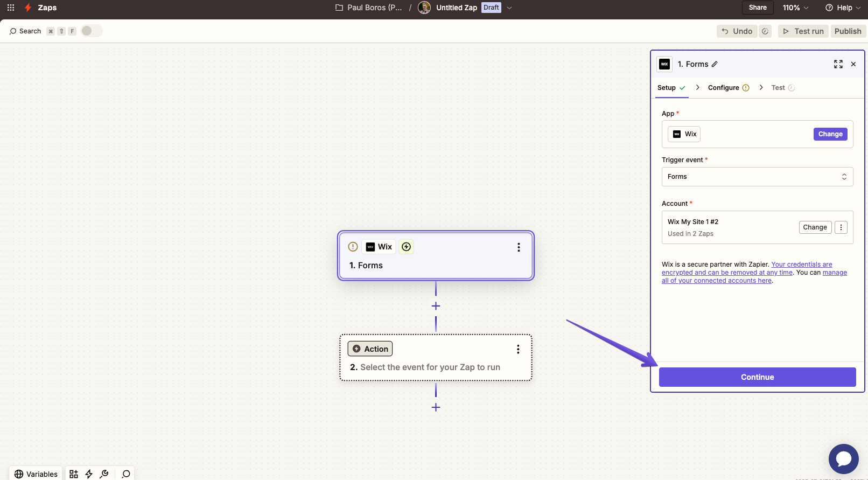Select 'Select the event for your Zap' step
Image resolution: width=868 pixels, height=480 pixels.
click(x=436, y=358)
